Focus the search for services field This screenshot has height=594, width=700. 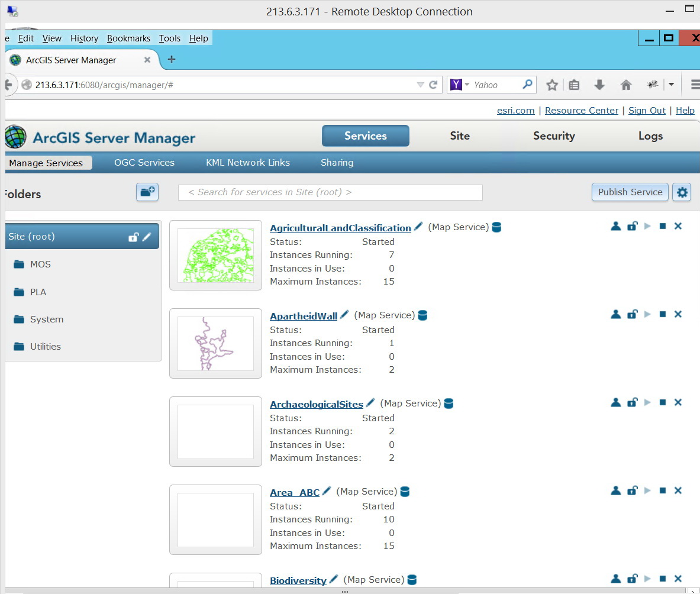[330, 192]
